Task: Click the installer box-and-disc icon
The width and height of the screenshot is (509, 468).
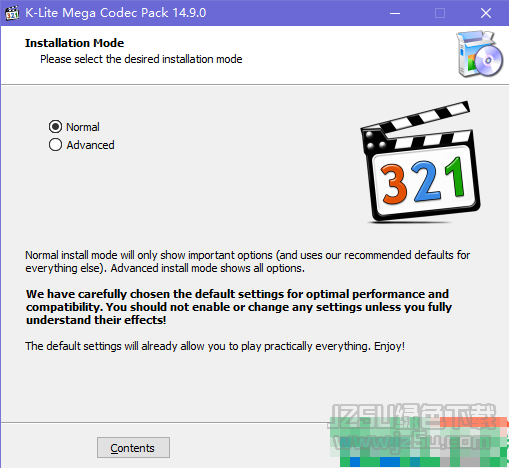Action: [x=480, y=54]
